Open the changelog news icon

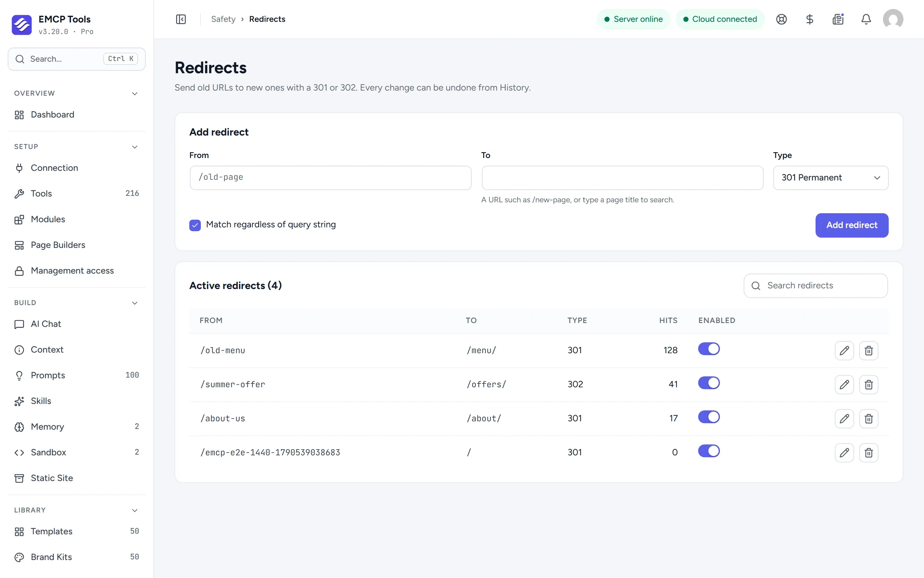838,19
